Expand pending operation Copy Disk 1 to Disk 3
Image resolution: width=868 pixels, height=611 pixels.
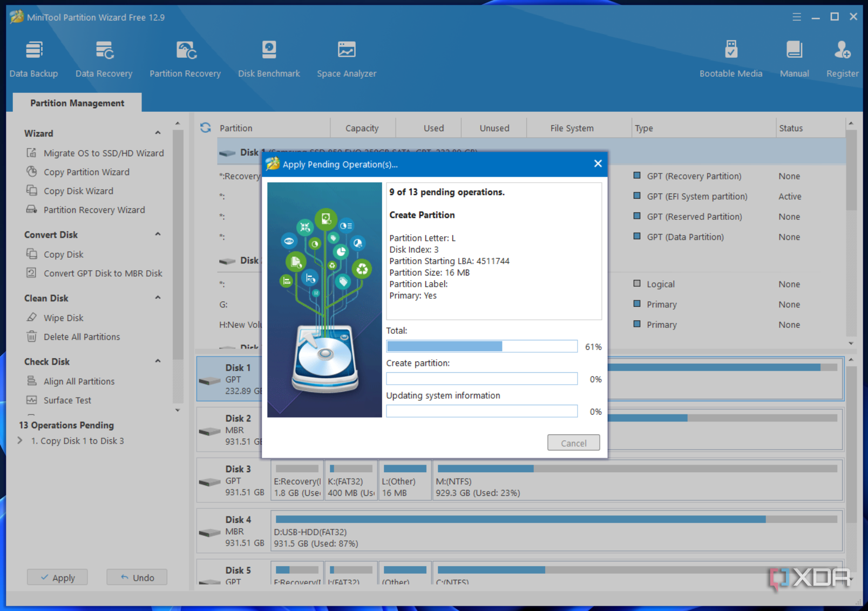[20, 441]
